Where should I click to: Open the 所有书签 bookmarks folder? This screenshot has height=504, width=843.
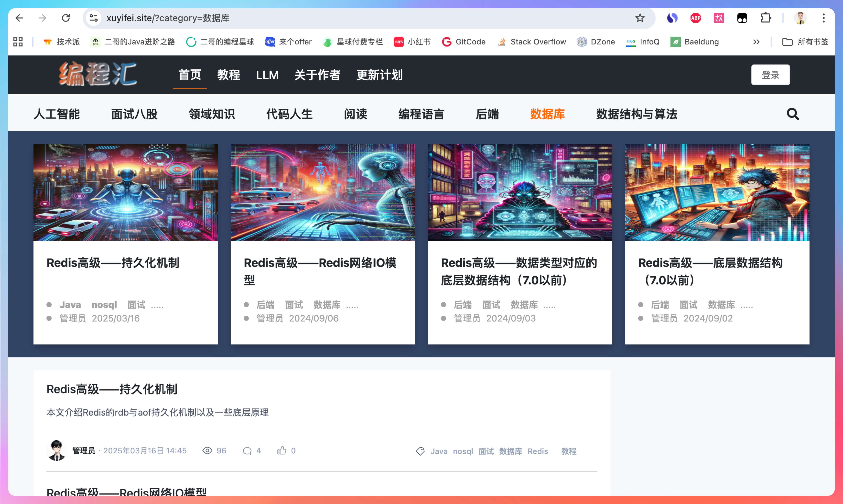[805, 42]
